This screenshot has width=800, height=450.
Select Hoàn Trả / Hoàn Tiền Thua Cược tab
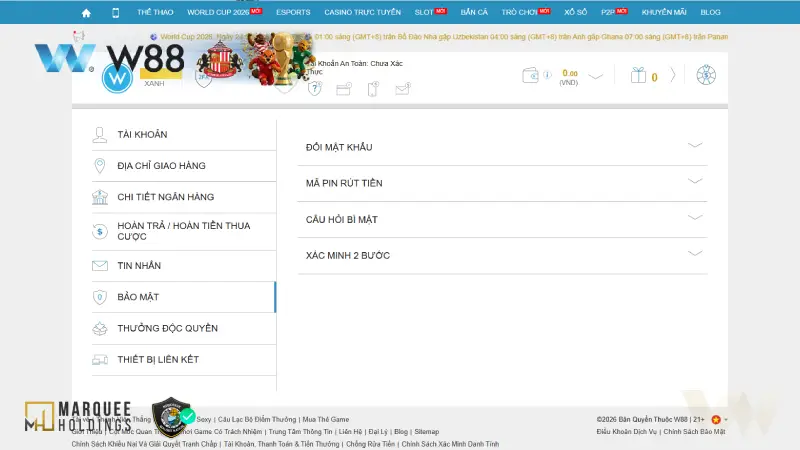[184, 232]
